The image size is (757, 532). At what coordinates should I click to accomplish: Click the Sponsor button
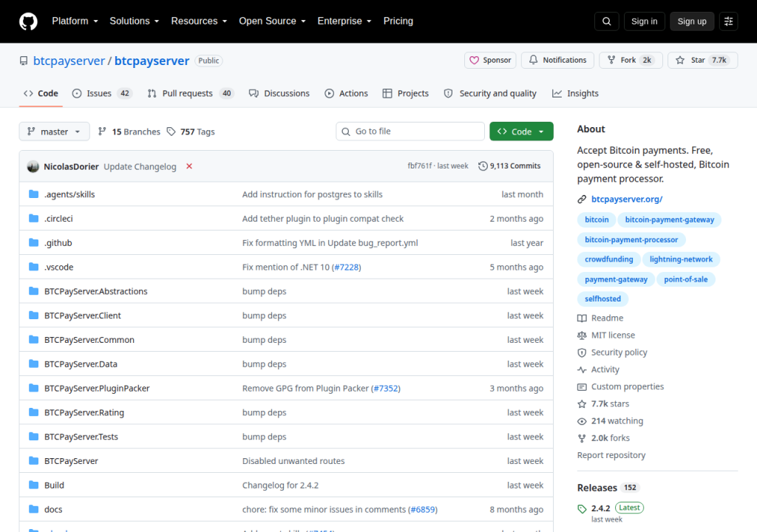pyautogui.click(x=490, y=60)
